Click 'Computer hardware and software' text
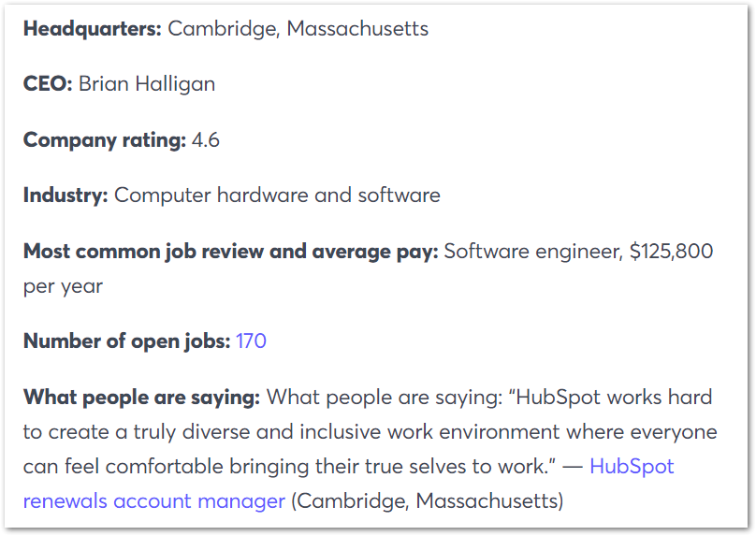This screenshot has height=536, width=756. pos(277,196)
